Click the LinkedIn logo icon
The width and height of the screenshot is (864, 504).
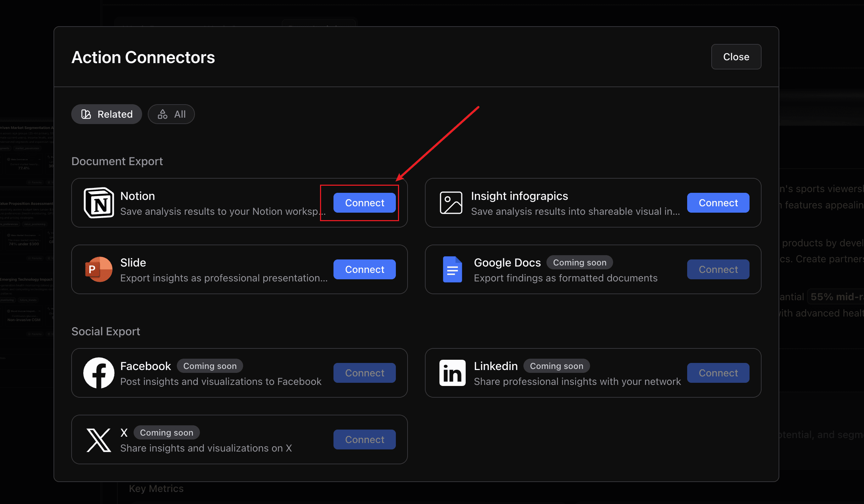tap(452, 373)
